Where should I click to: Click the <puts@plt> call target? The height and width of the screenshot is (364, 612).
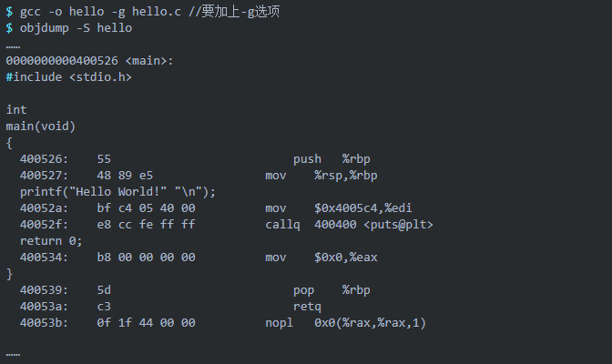399,224
